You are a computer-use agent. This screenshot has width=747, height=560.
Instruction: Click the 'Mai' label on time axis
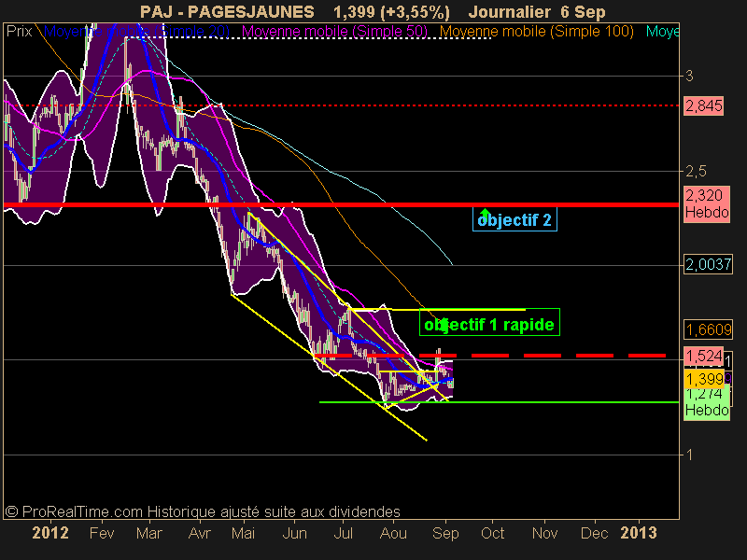(x=243, y=533)
